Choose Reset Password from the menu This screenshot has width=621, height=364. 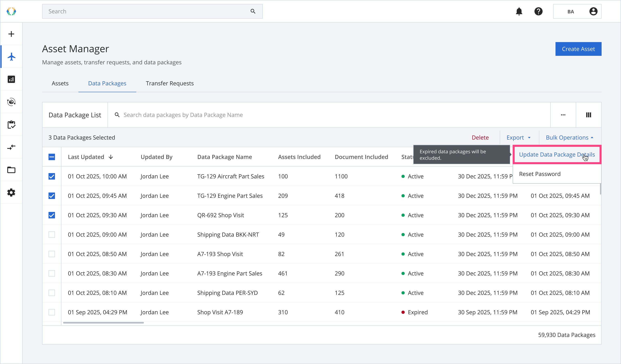point(540,174)
